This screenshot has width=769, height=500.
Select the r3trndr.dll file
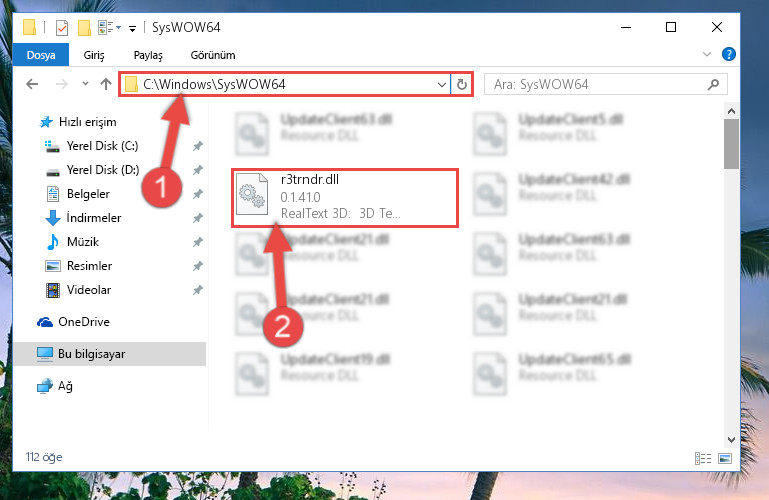345,198
